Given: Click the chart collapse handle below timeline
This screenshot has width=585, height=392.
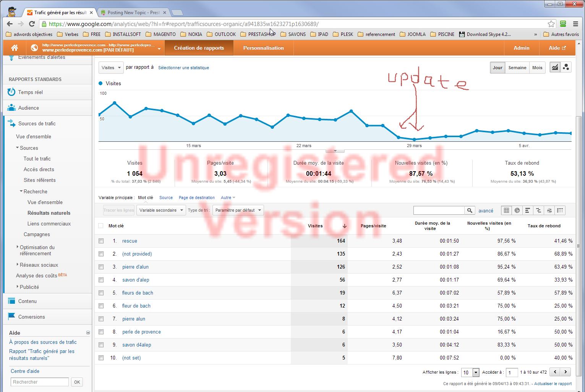Looking at the screenshot, I should tap(335, 151).
